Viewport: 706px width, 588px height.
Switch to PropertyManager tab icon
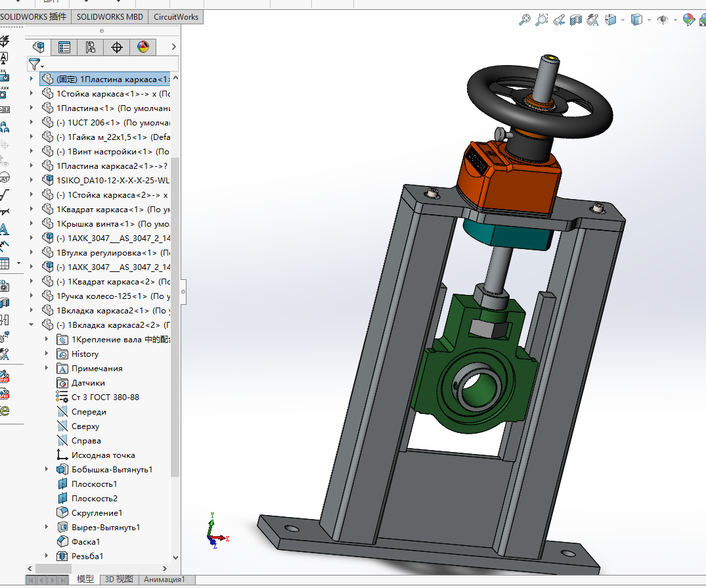click(x=64, y=47)
